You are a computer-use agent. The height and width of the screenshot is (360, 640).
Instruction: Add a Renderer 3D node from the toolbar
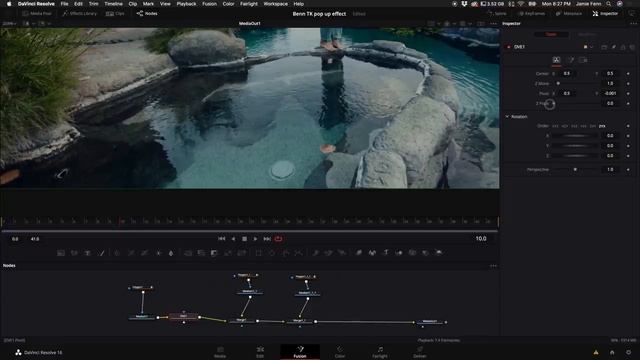pos(439,253)
